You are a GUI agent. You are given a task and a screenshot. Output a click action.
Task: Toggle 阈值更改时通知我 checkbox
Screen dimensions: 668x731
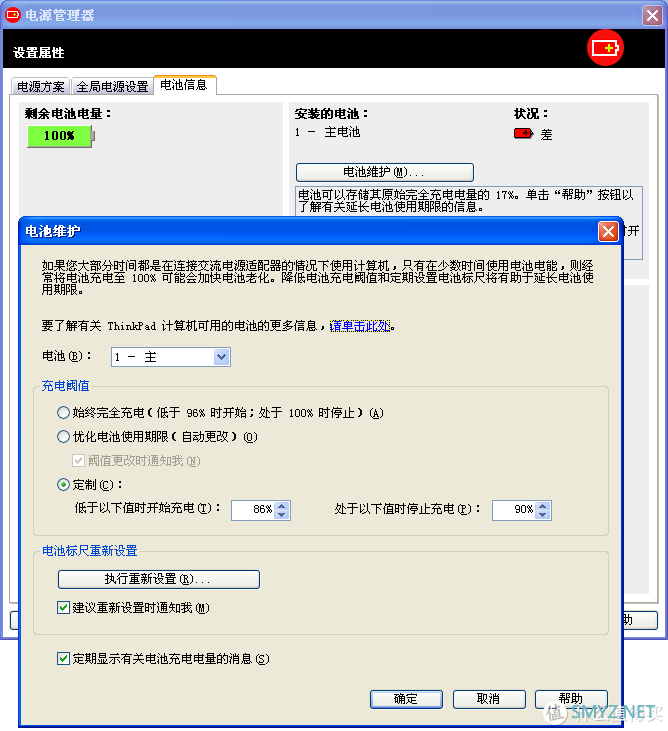click(x=78, y=461)
